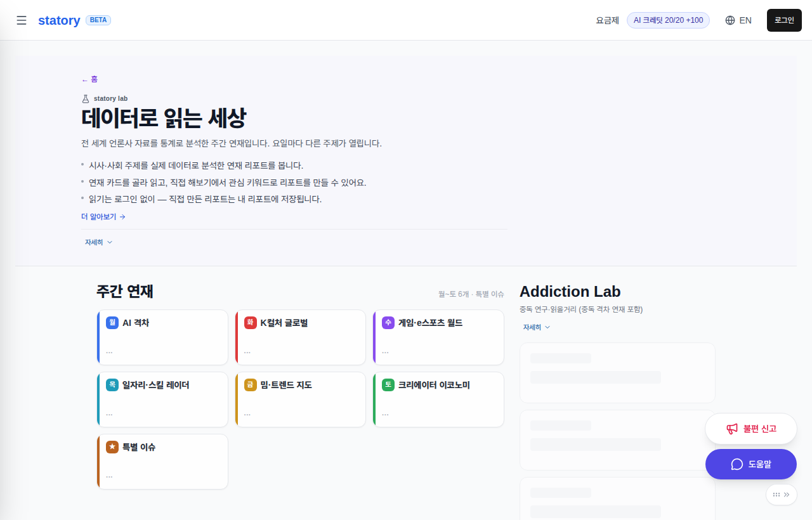The height and width of the screenshot is (520, 812).
Task: Open the 크리에이터 이코노미 card
Action: (x=438, y=400)
